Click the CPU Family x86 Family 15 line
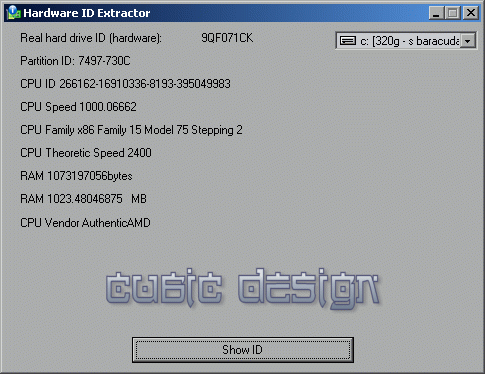 131,130
